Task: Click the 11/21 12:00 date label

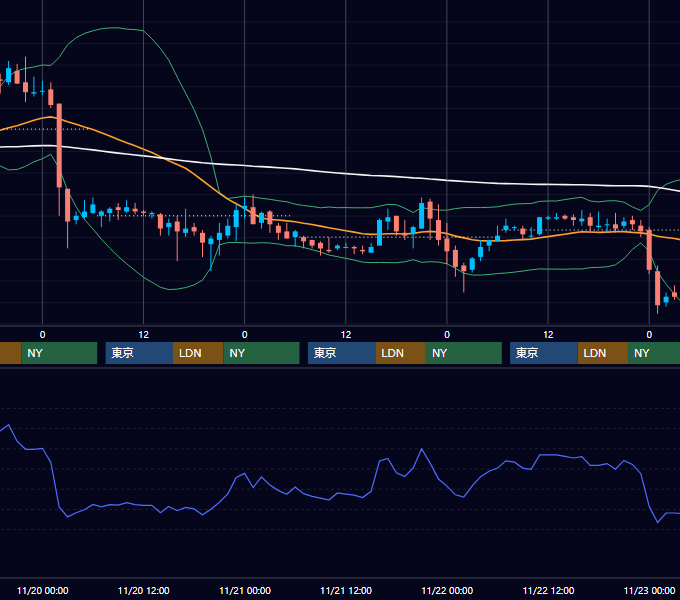Action: point(346,590)
